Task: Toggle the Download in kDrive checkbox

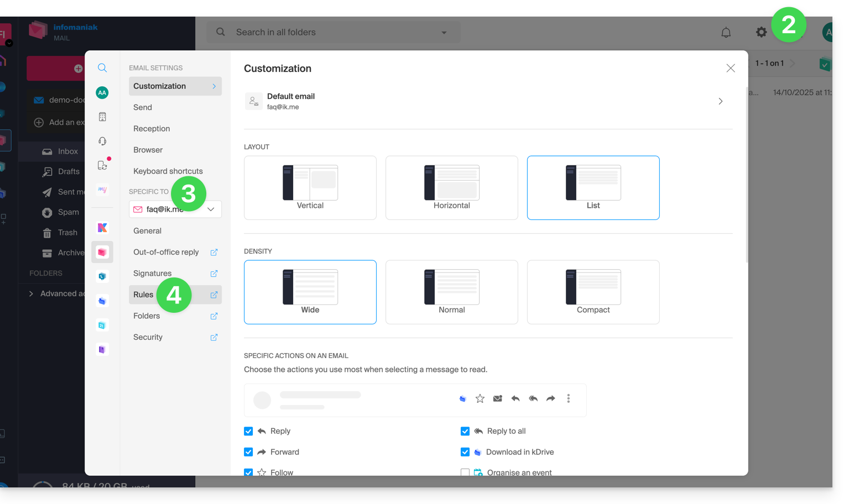Action: tap(465, 452)
